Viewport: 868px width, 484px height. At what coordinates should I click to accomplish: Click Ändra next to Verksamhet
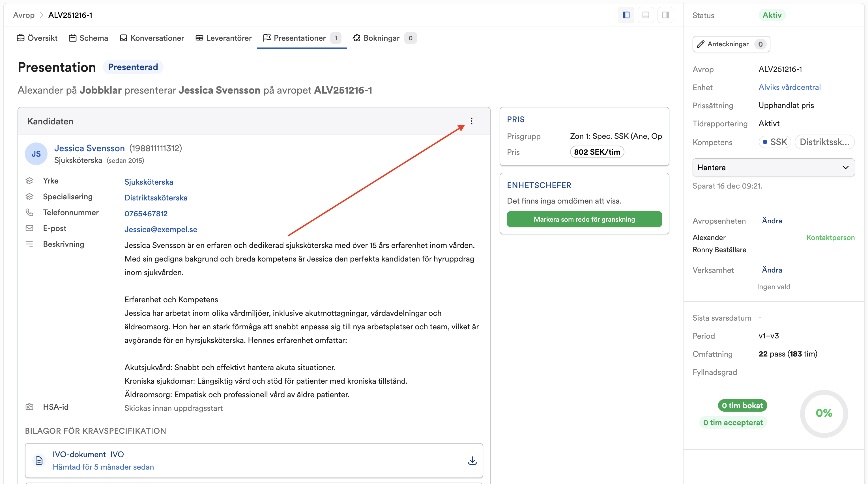[772, 270]
